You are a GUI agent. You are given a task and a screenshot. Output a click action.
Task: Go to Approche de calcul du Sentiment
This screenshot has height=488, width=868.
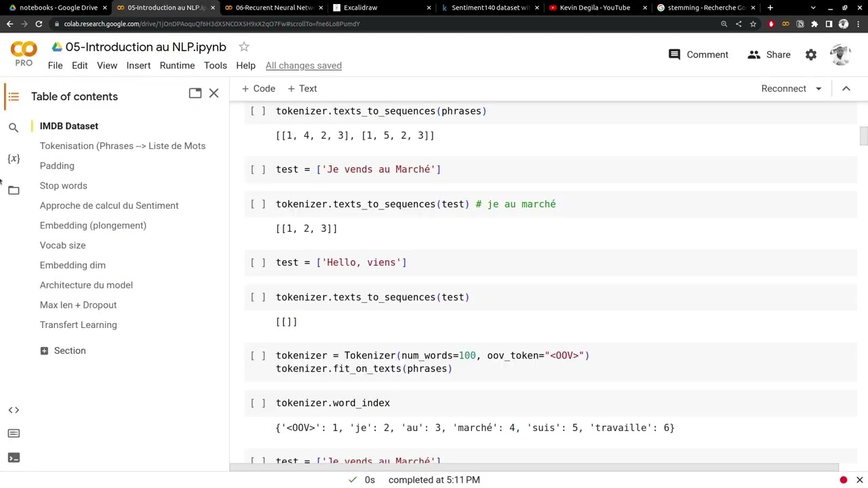coord(109,205)
